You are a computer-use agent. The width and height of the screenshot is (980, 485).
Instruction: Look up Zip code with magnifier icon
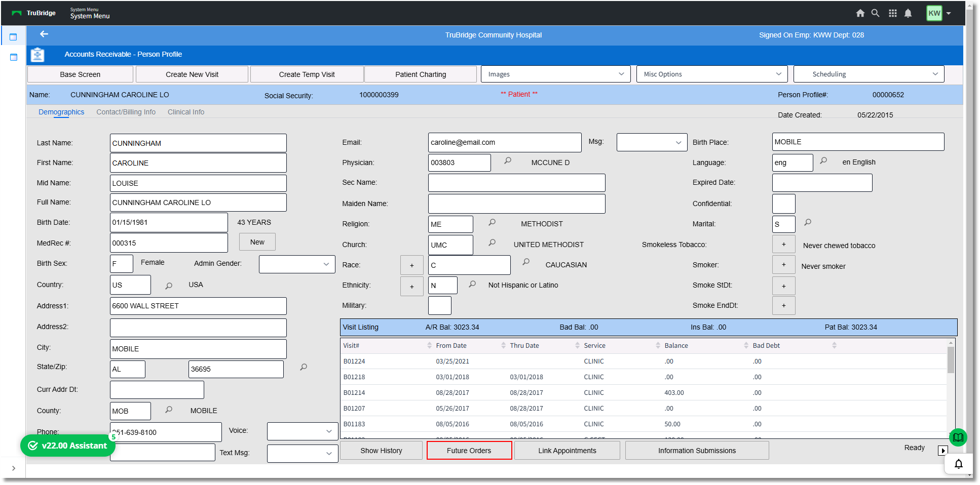click(304, 367)
